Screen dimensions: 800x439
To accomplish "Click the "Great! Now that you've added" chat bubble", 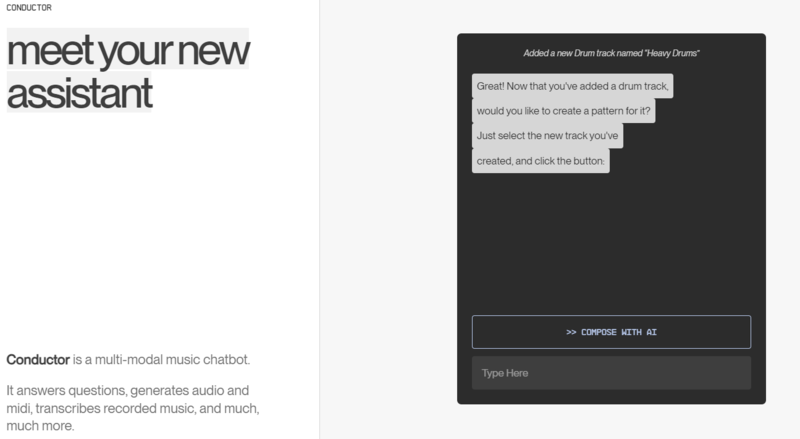I will click(x=572, y=86).
